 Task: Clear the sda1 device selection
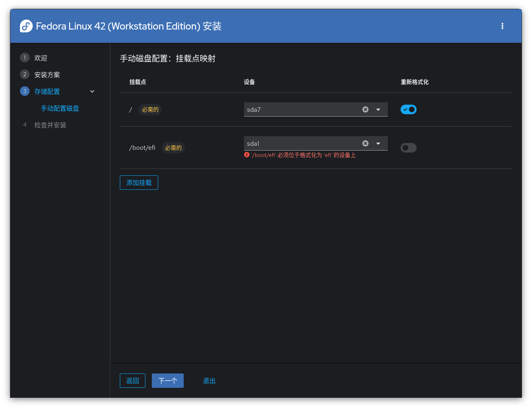[365, 143]
